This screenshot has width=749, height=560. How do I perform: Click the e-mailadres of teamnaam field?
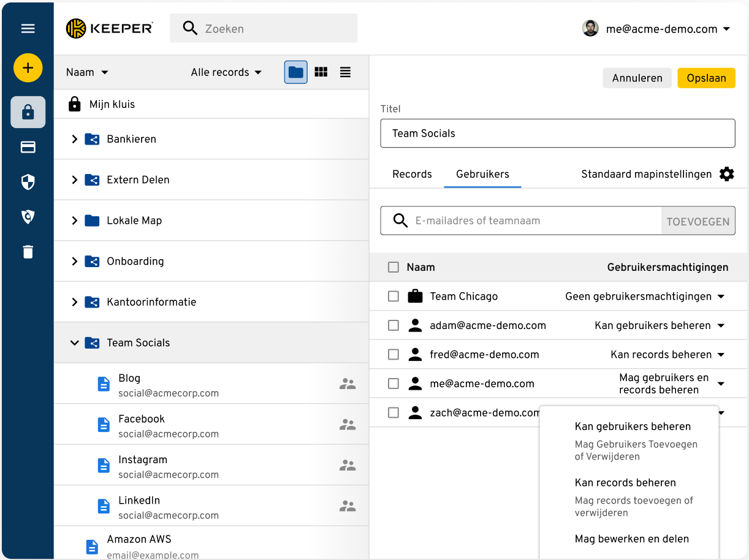coord(533,221)
